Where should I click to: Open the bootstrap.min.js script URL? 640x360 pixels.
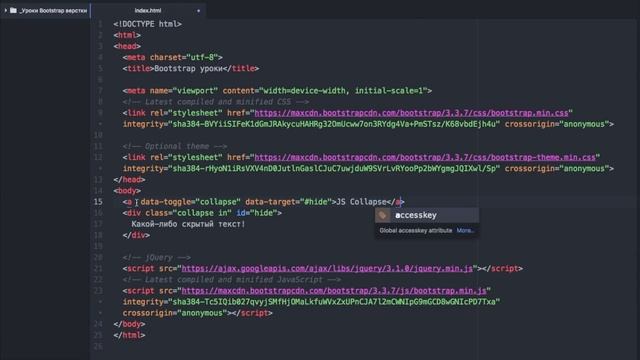pos(334,291)
